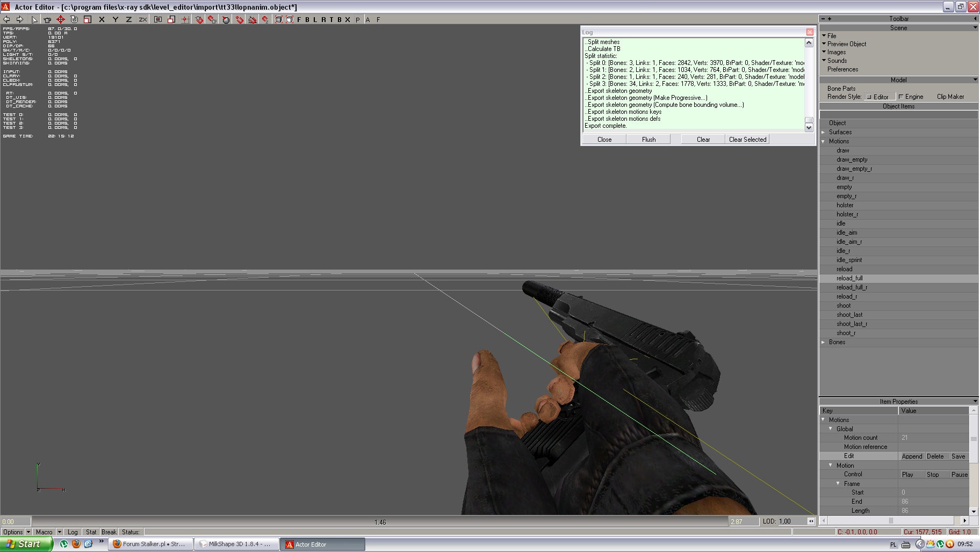The height and width of the screenshot is (552, 980).
Task: Click the moving snap magnet icon
Action: 213,19
